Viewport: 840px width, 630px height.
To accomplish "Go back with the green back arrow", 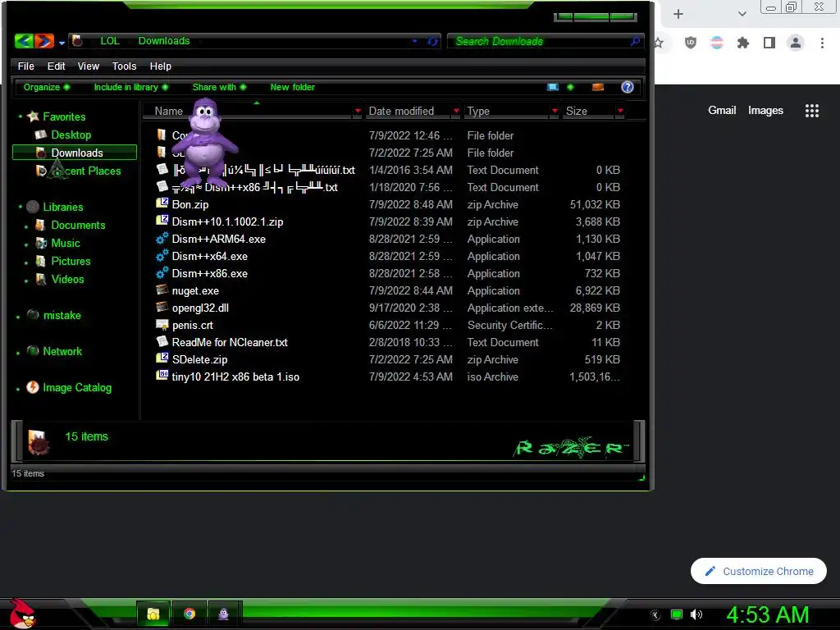I will coord(24,41).
